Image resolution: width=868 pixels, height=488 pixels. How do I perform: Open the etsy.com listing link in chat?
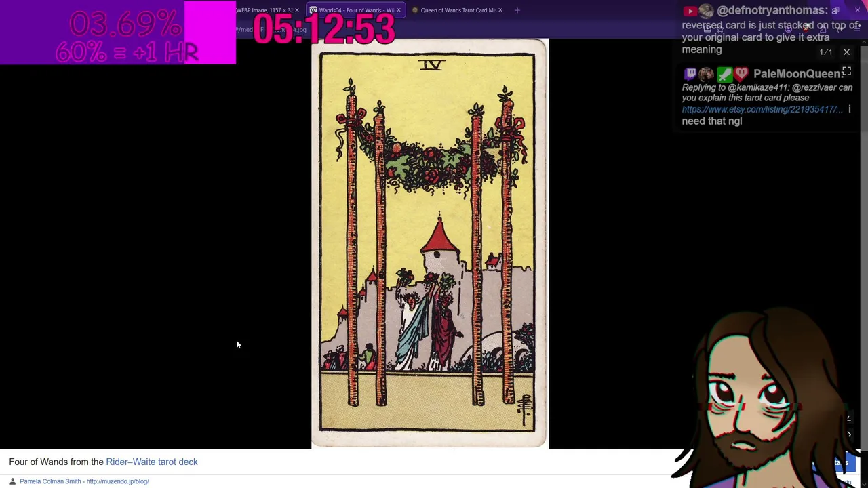pyautogui.click(x=762, y=109)
